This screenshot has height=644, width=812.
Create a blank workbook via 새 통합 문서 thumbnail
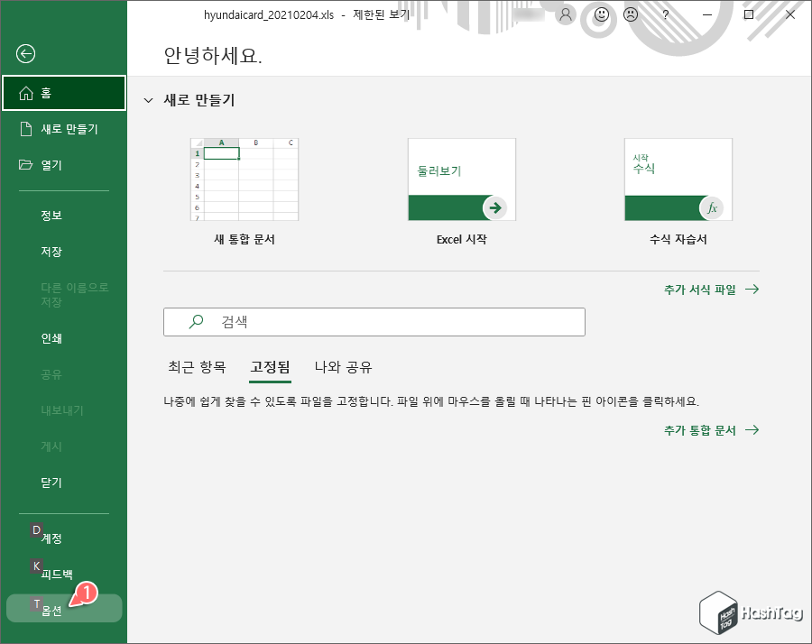(x=244, y=179)
